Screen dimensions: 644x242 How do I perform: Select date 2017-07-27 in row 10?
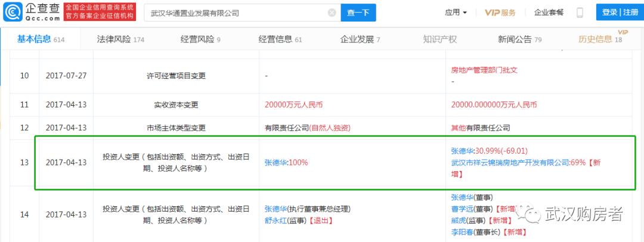pyautogui.click(x=66, y=76)
